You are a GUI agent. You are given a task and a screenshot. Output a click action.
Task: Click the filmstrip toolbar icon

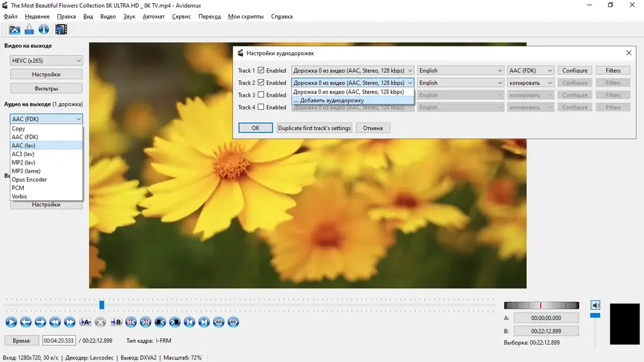click(x=61, y=29)
